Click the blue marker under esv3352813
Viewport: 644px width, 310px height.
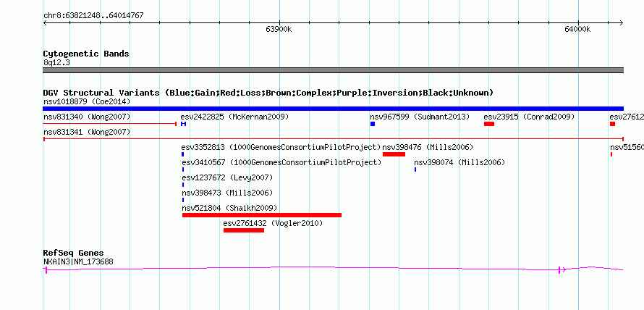[183, 154]
